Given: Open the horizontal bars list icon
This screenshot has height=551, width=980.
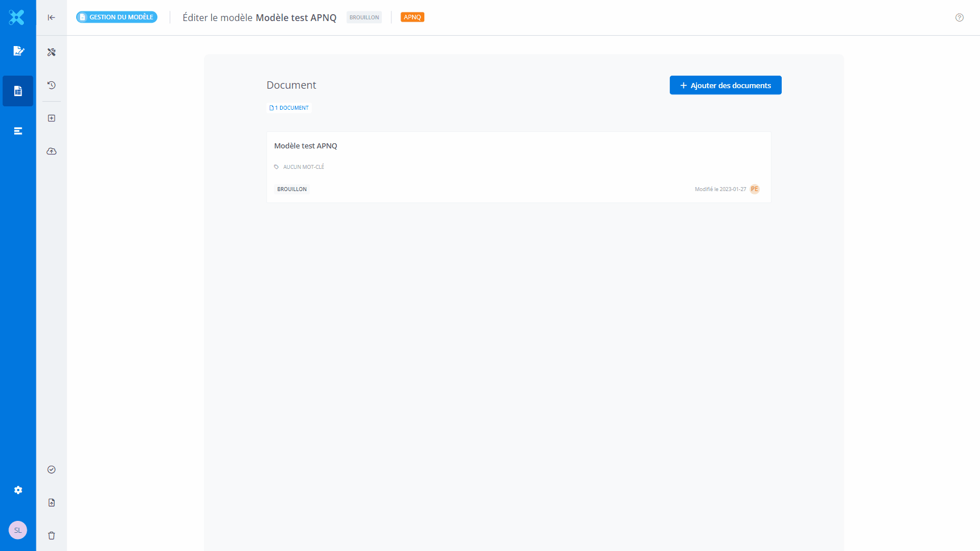Looking at the screenshot, I should point(18,131).
